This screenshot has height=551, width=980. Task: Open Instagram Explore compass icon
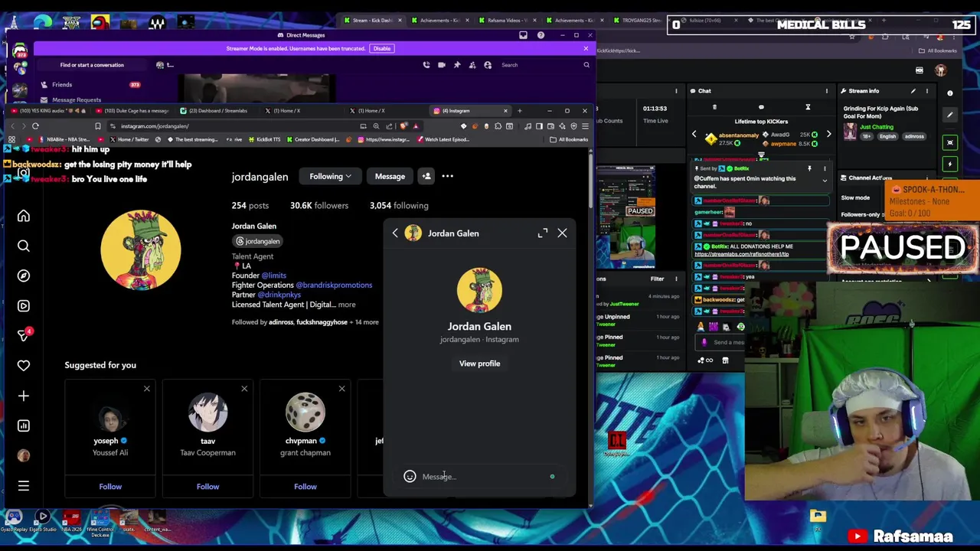point(24,275)
